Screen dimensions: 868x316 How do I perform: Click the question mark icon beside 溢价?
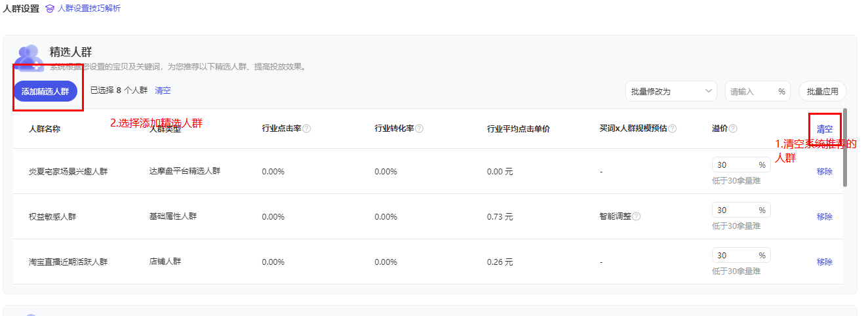click(733, 128)
